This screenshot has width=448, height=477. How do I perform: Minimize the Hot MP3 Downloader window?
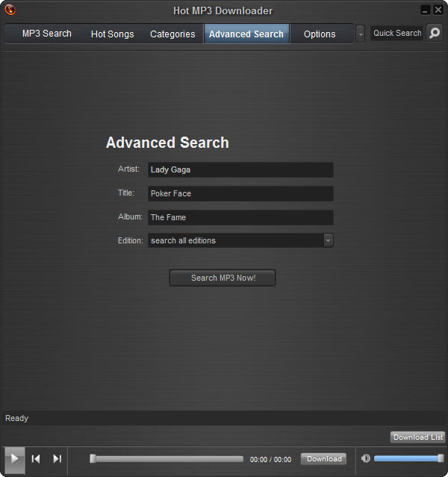tap(426, 10)
